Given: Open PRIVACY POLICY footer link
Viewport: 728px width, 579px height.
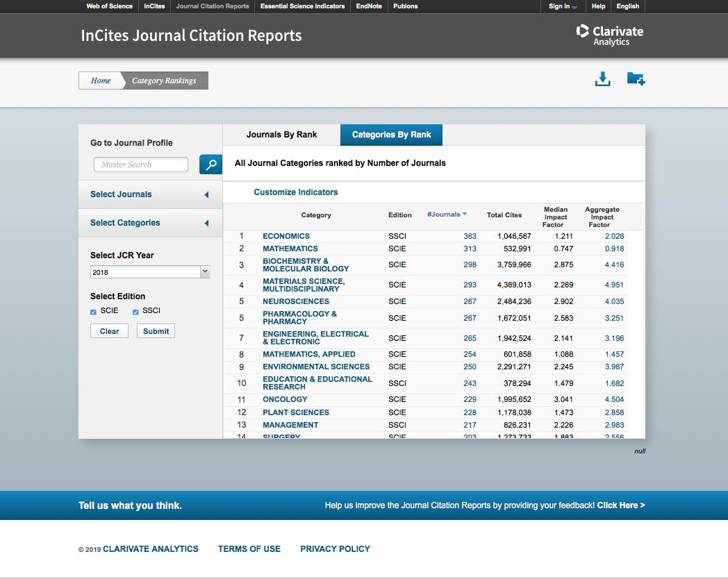Looking at the screenshot, I should pos(336,549).
